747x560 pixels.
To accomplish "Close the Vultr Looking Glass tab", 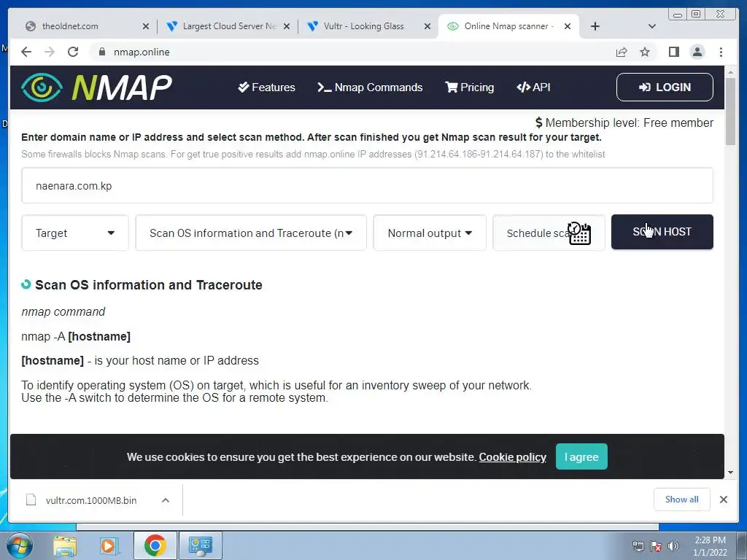I will point(427,26).
